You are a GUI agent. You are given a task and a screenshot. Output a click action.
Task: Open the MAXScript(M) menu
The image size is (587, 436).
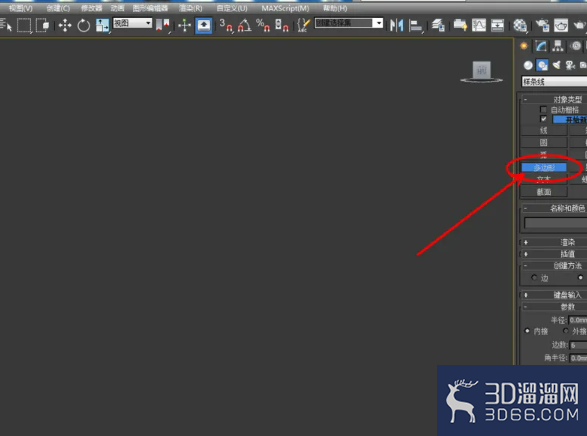285,8
